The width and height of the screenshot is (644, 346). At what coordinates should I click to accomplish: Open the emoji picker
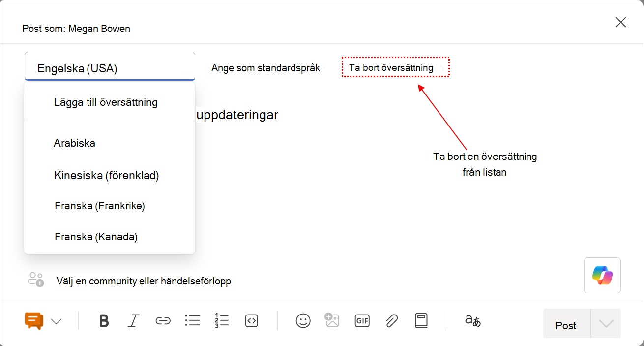[x=303, y=321]
